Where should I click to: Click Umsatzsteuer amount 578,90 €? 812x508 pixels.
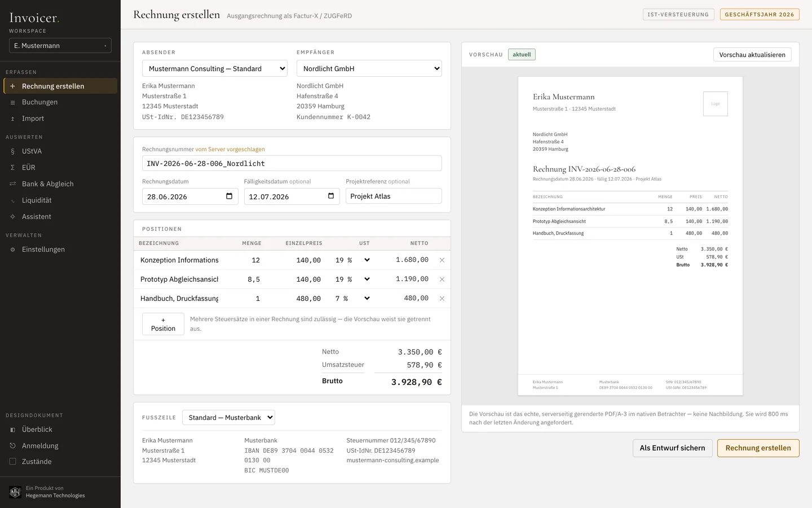click(x=425, y=365)
